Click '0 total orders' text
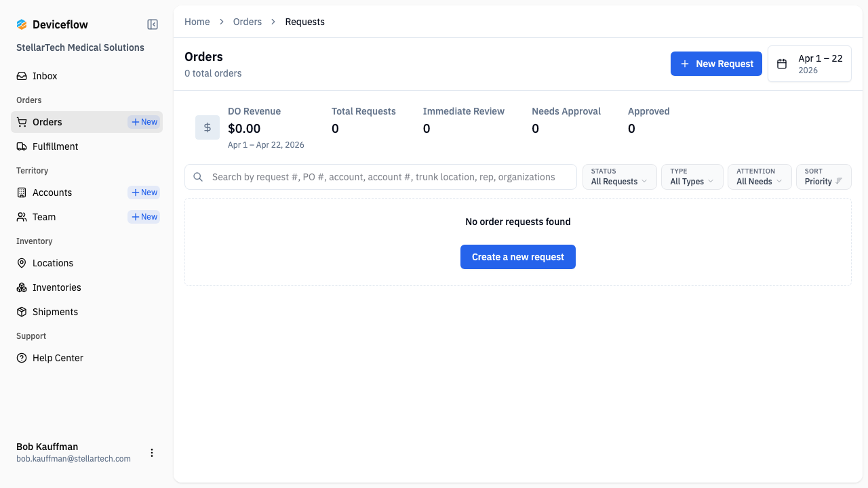868x488 pixels. click(213, 73)
